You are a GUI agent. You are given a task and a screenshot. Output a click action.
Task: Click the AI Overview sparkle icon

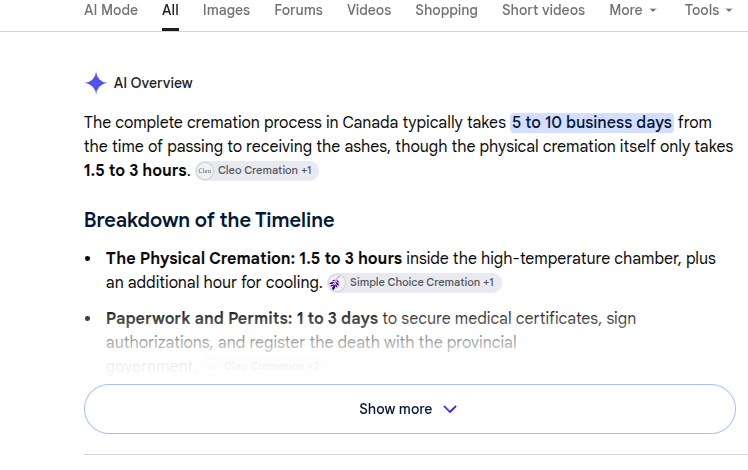tap(95, 83)
